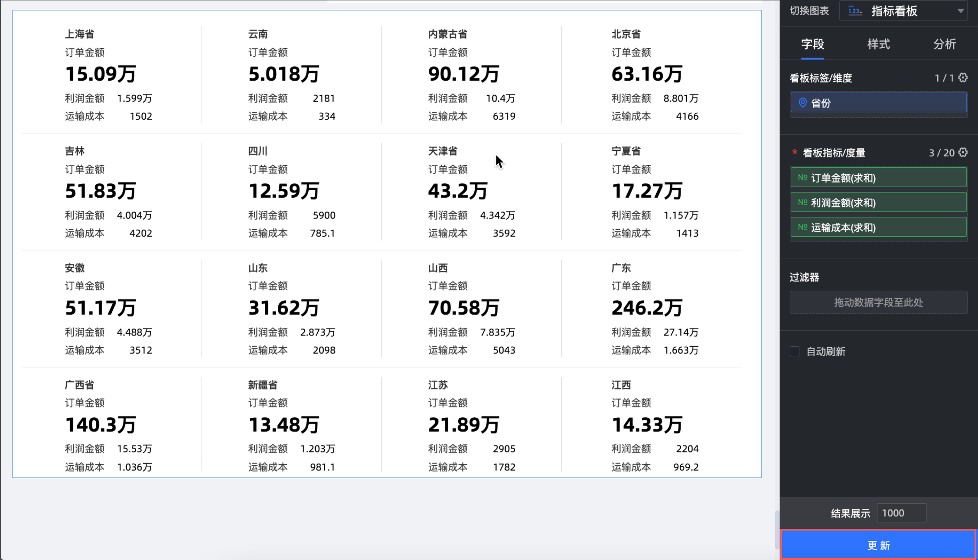Click 广东 order amount 246.2万
978x560 pixels.
click(647, 308)
